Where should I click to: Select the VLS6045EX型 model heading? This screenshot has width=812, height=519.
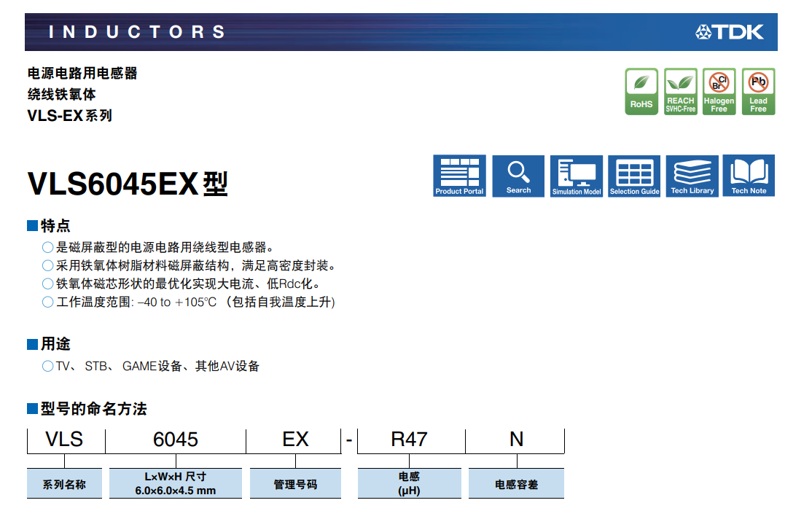click(128, 184)
